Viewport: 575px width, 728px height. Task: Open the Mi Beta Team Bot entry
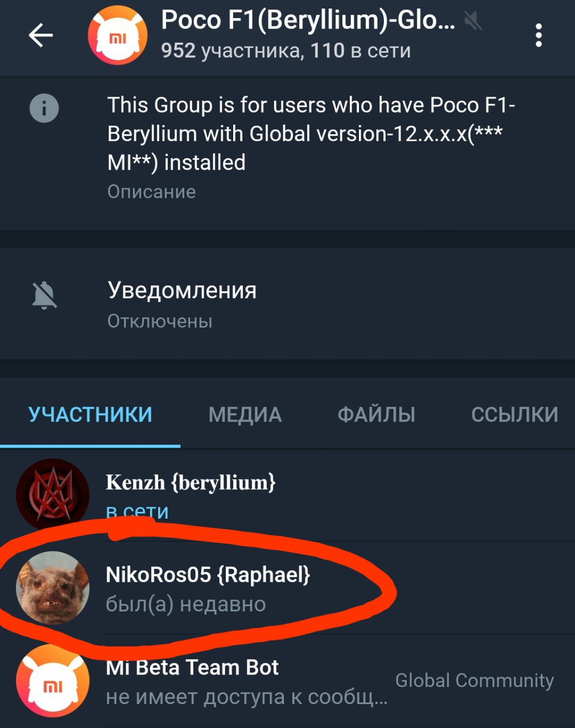[x=287, y=681]
